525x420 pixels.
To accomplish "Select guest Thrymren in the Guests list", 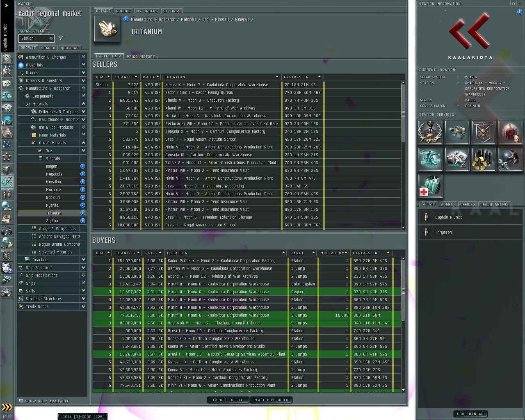I will [x=470, y=232].
